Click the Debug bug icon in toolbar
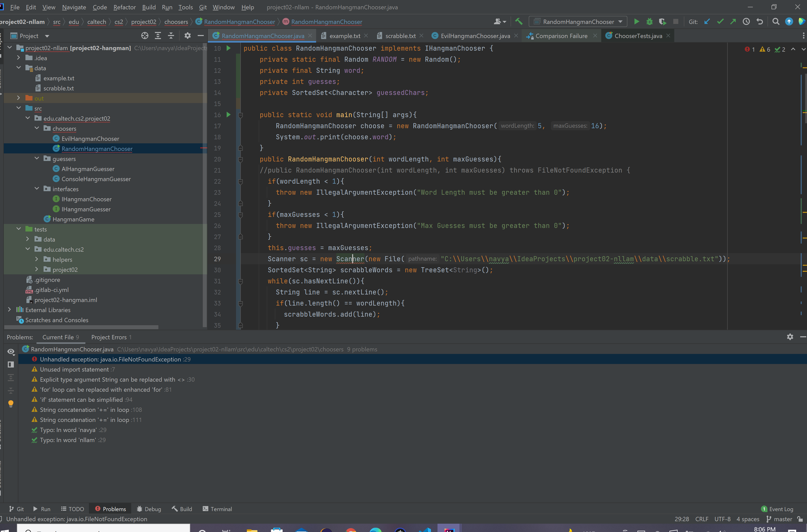The width and height of the screenshot is (807, 532). [x=649, y=22]
